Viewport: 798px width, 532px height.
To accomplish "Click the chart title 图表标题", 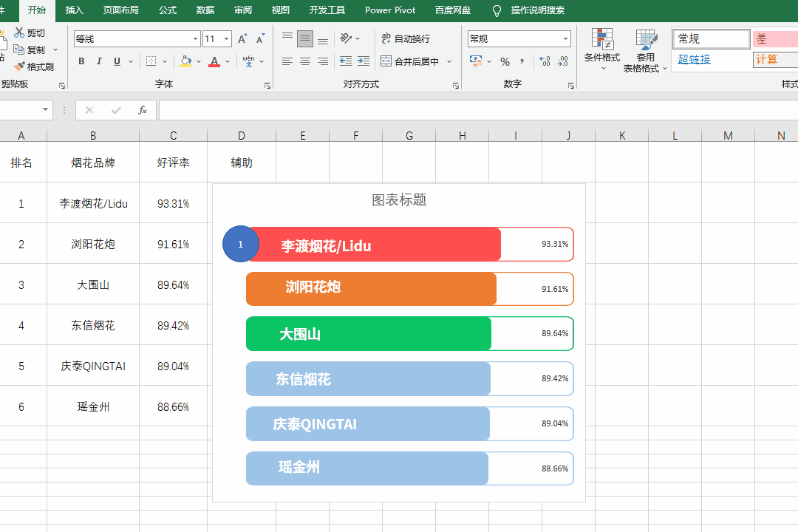I will (399, 199).
